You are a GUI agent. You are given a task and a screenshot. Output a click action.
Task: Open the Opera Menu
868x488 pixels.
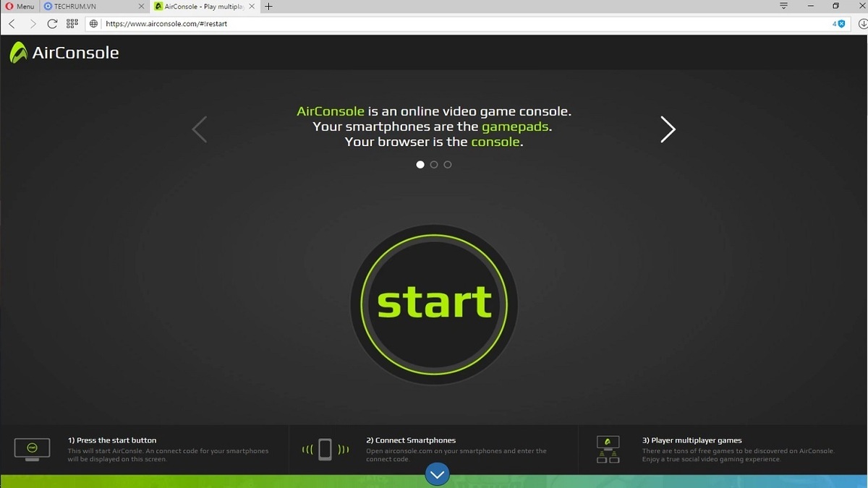20,6
